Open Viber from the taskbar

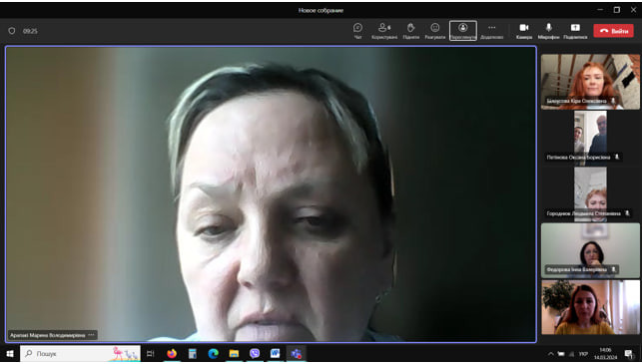255,353
